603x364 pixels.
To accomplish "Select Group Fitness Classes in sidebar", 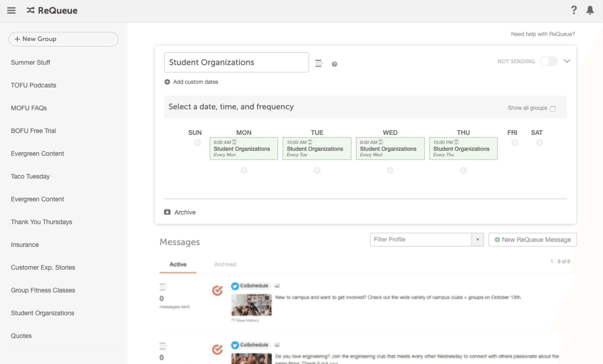I will pos(43,290).
